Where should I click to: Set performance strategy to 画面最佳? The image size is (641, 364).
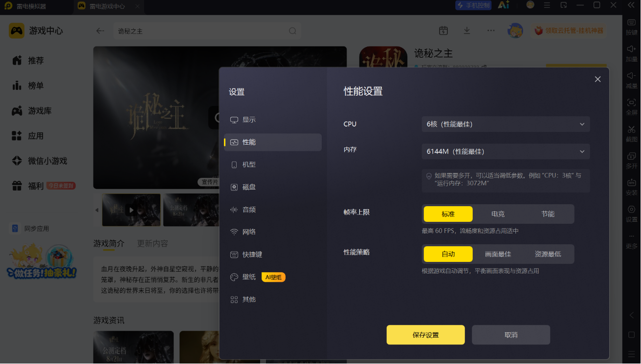click(498, 254)
